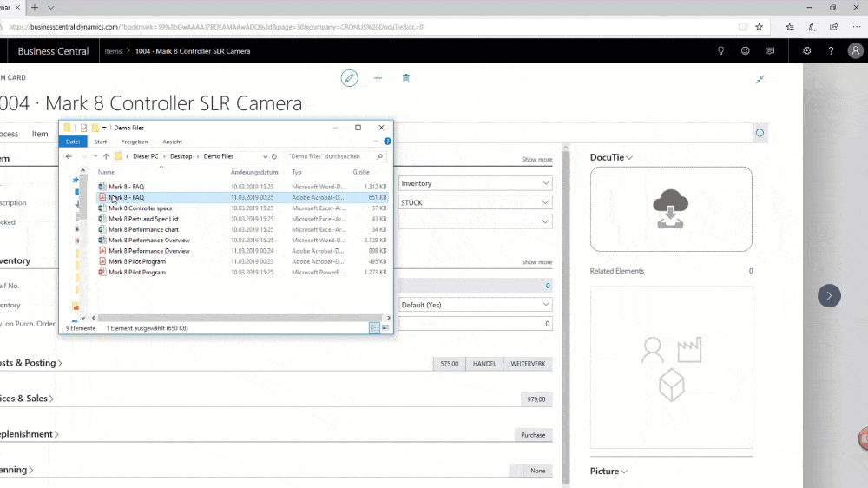
Task: Go back in Explorer window
Action: click(x=69, y=157)
